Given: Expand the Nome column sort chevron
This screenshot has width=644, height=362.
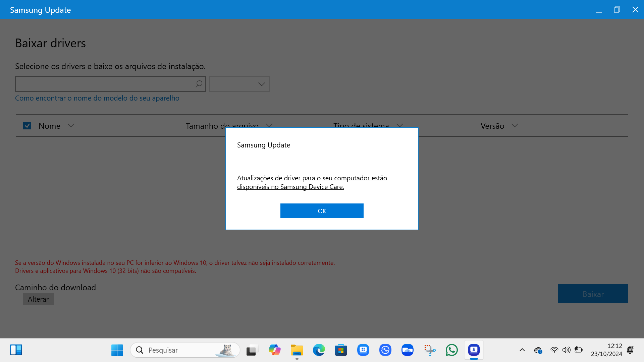Looking at the screenshot, I should 71,126.
